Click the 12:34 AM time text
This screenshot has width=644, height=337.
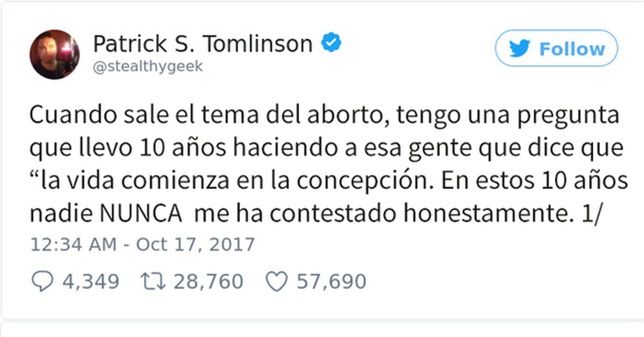pos(73,244)
